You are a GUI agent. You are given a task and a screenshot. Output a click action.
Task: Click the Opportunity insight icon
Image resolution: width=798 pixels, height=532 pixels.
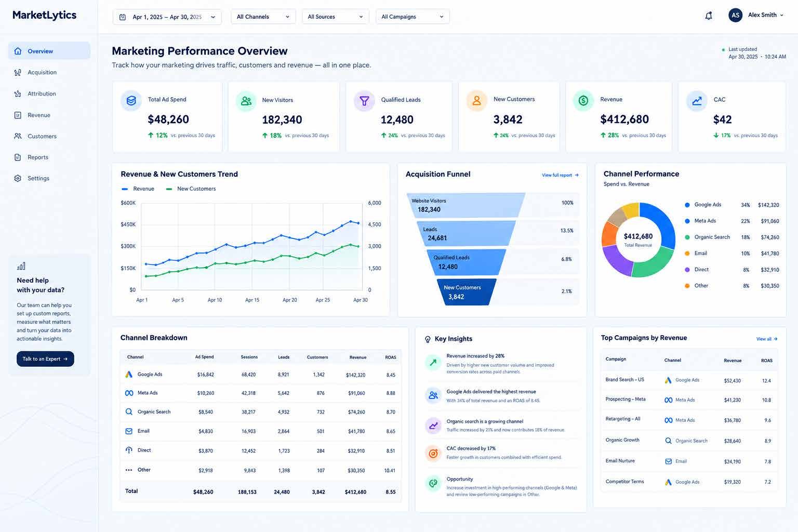433,483
